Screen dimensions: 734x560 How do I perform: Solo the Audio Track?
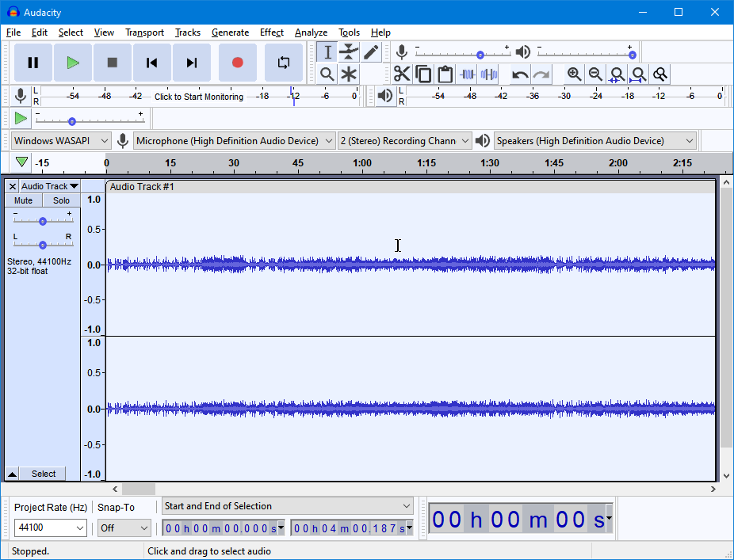click(x=61, y=200)
